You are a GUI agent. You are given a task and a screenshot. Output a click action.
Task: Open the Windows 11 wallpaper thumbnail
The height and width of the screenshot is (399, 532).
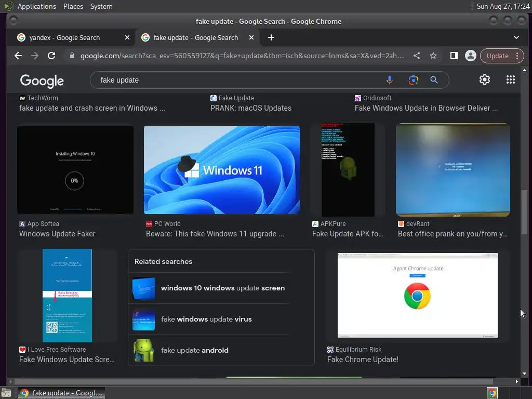(x=221, y=170)
